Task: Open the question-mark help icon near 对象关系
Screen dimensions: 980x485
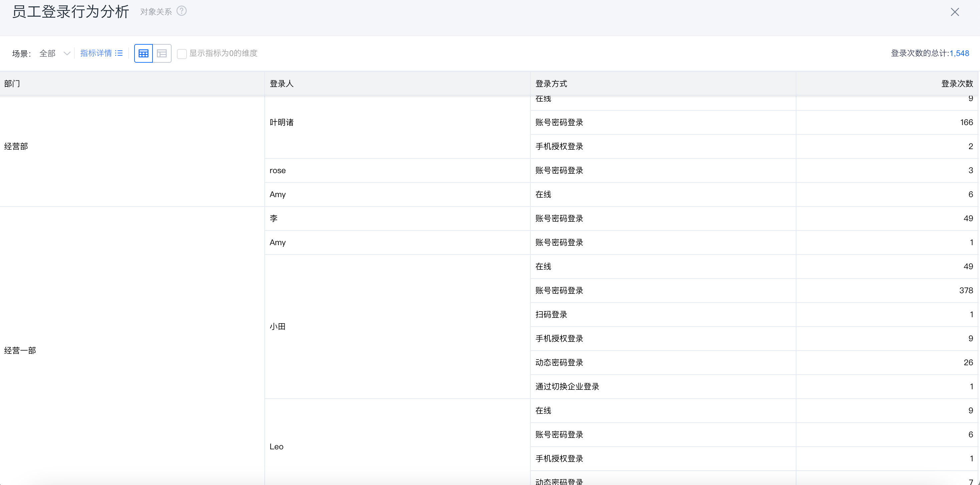Action: (x=182, y=11)
